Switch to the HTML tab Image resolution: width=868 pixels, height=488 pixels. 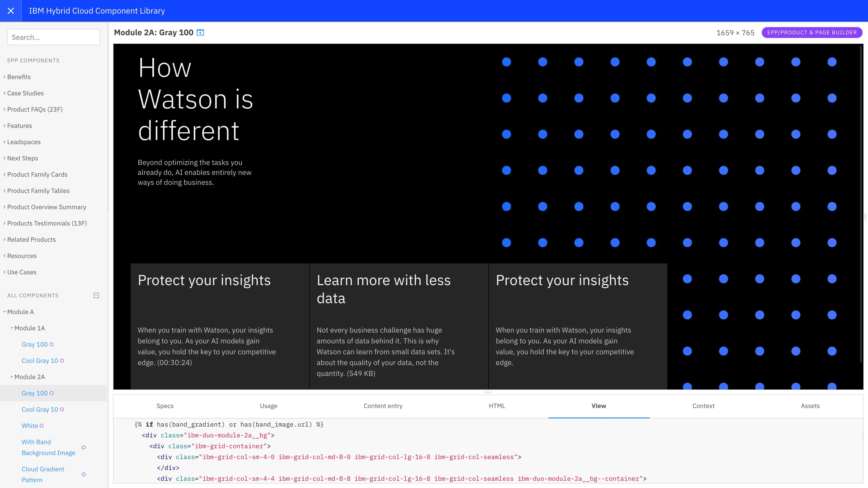(x=497, y=406)
